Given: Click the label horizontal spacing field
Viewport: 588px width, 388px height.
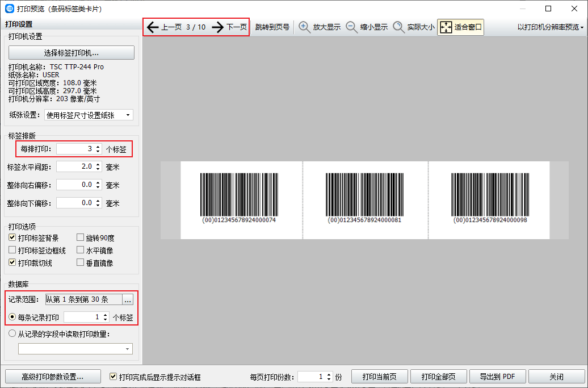Looking at the screenshot, I should [75, 167].
